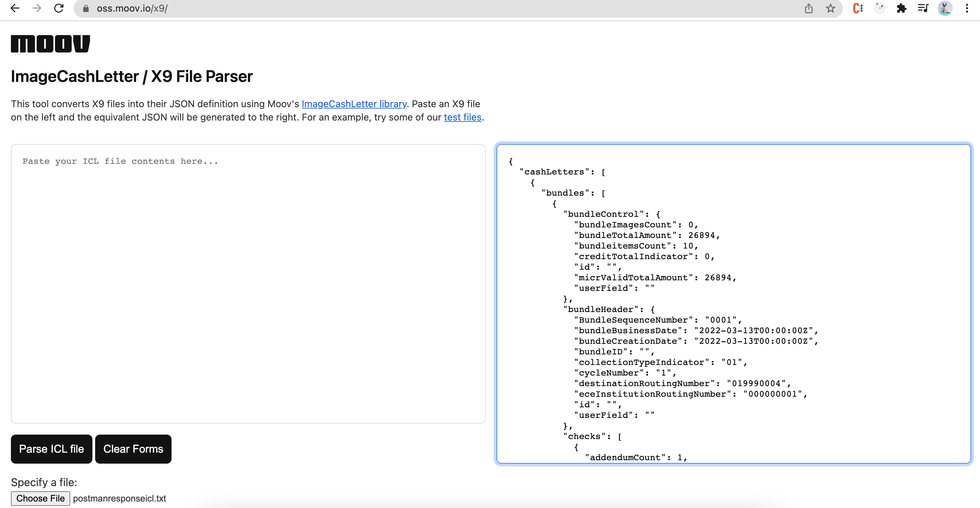Open the Chrome profile avatar

pyautogui.click(x=945, y=8)
